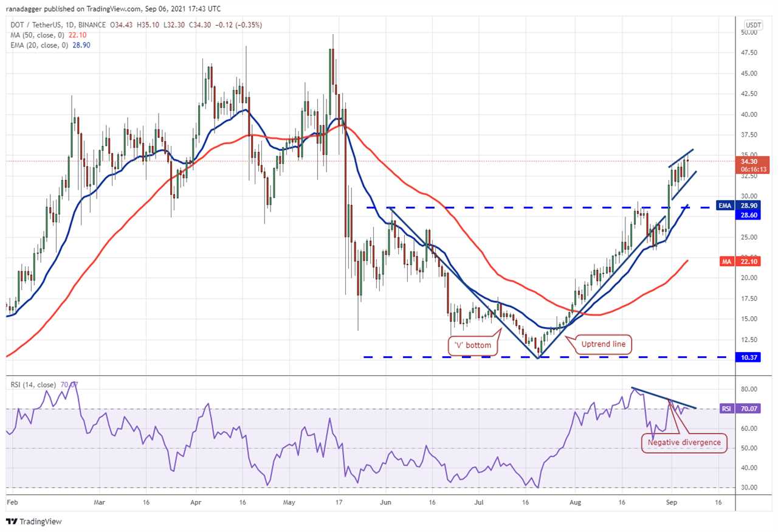Click the purple RSI axis tag
This screenshot has width=778, height=532.
pos(727,409)
